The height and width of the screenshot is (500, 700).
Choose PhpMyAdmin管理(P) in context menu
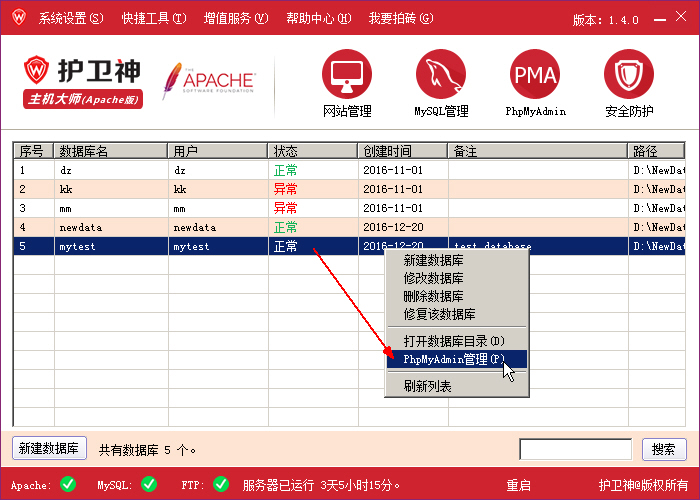457,359
